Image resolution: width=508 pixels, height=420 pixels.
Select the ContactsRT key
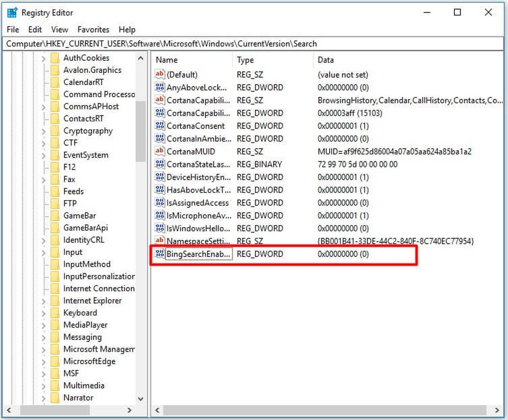83,119
